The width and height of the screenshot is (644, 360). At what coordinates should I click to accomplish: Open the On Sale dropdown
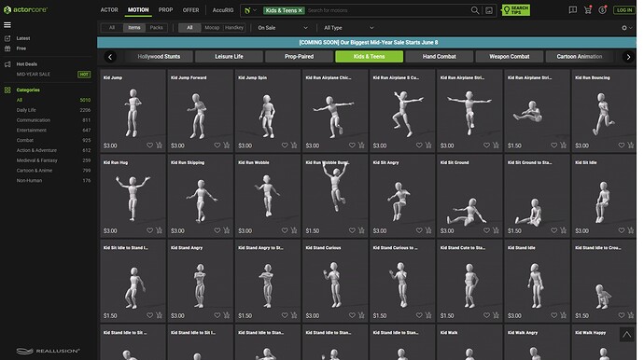(283, 28)
